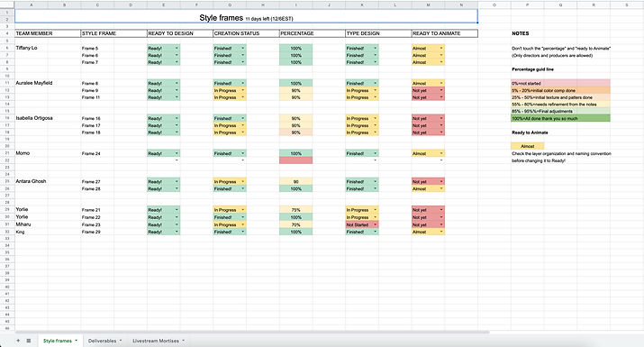Open the Style frames tab arrow menu
Viewport: 644px width, 347px height.
point(76,341)
